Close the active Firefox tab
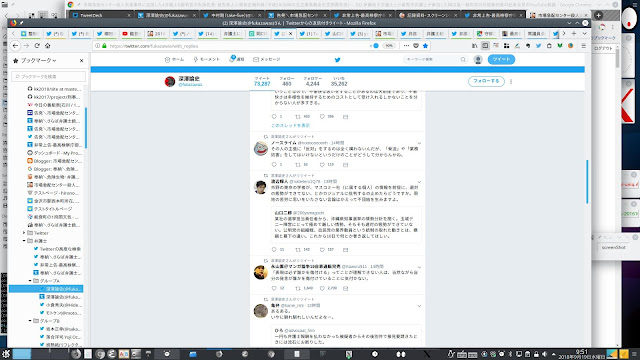The width and height of the screenshot is (640, 360). coord(291,33)
